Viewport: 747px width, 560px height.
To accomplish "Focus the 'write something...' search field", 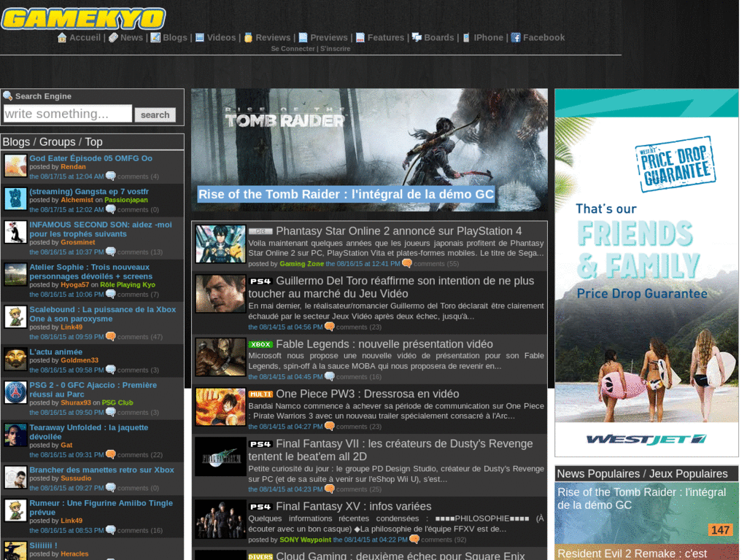I will (x=68, y=114).
